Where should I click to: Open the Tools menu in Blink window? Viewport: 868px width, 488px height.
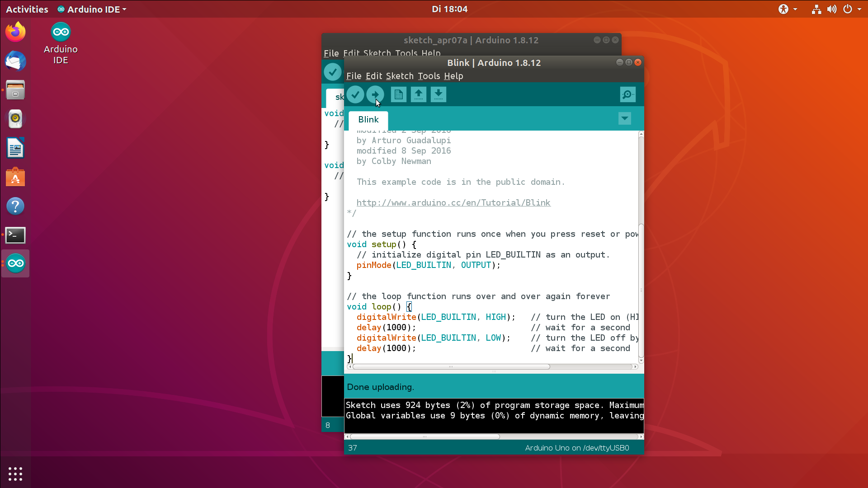click(429, 76)
